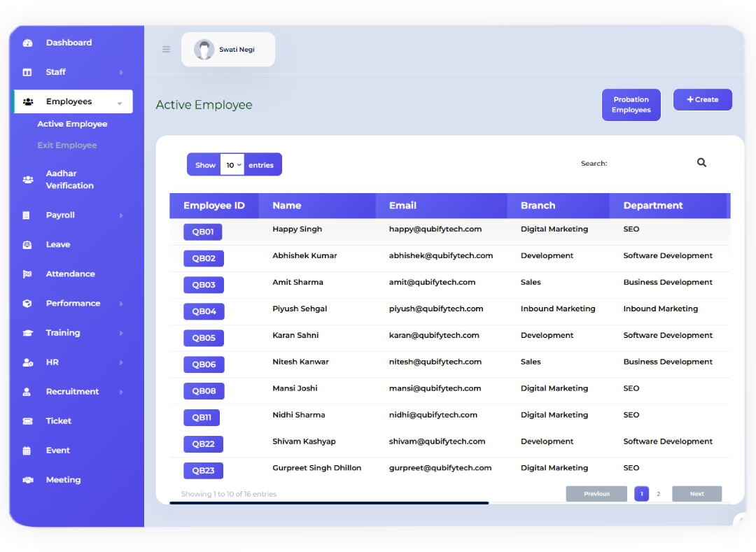Go to page 2 of employee results

(658, 493)
